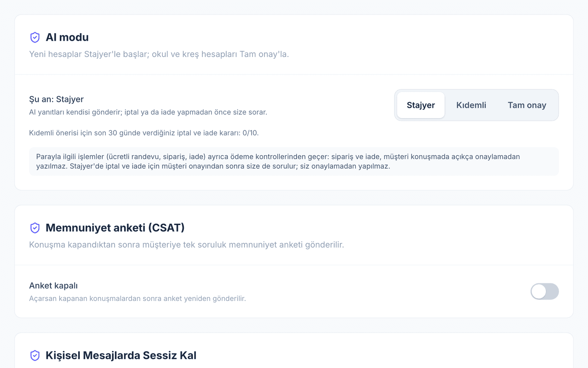The height and width of the screenshot is (368, 588).
Task: Switch AI mode to Kıdemli
Action: click(471, 105)
